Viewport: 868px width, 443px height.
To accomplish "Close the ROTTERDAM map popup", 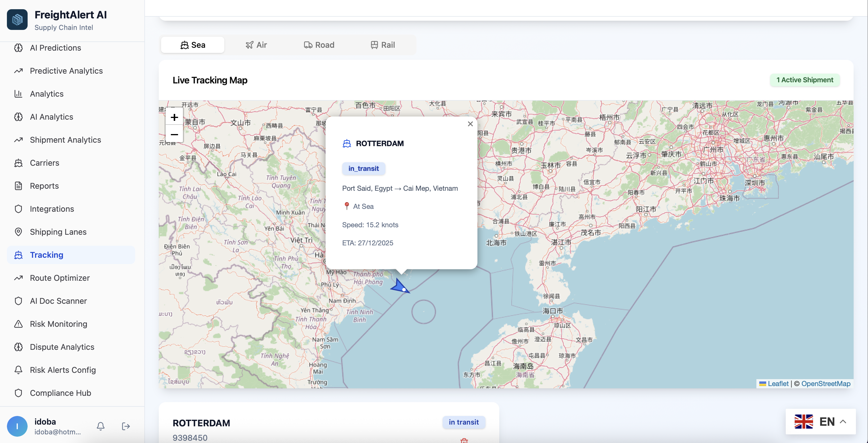I will click(471, 124).
